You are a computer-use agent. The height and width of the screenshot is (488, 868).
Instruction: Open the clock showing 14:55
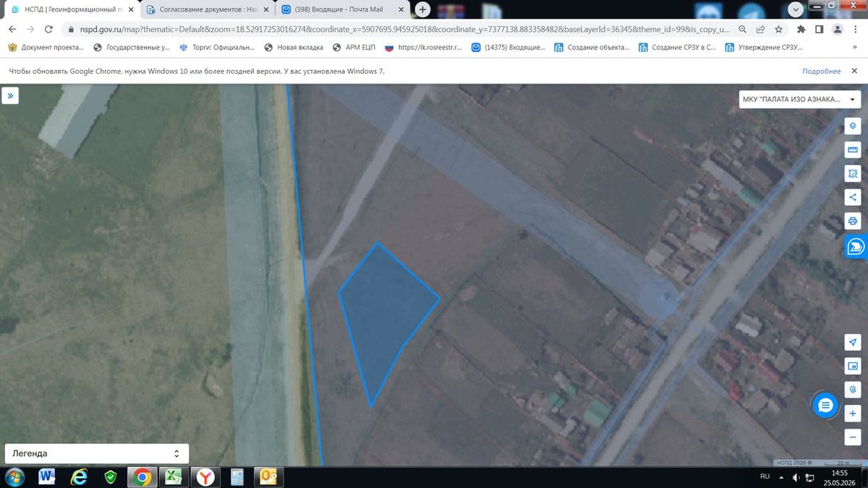[839, 477]
